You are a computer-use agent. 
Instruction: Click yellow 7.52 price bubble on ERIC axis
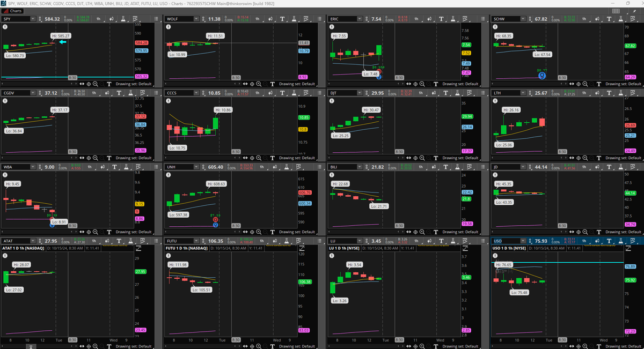click(x=466, y=53)
